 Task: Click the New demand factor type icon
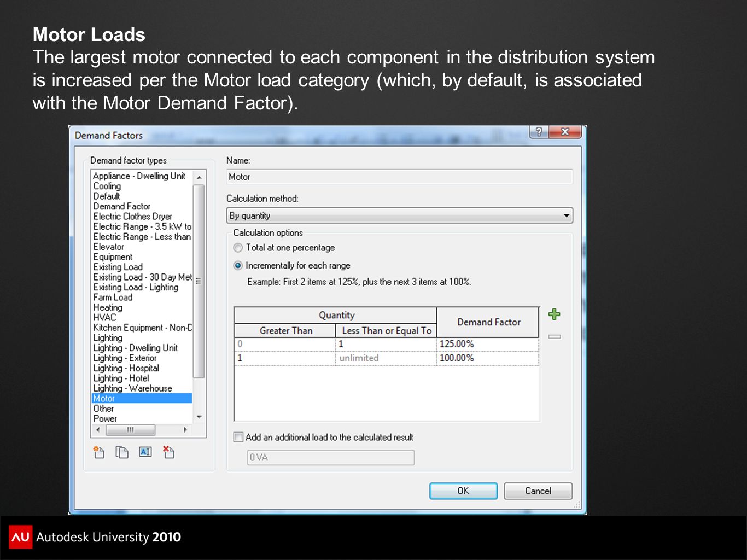tap(99, 452)
